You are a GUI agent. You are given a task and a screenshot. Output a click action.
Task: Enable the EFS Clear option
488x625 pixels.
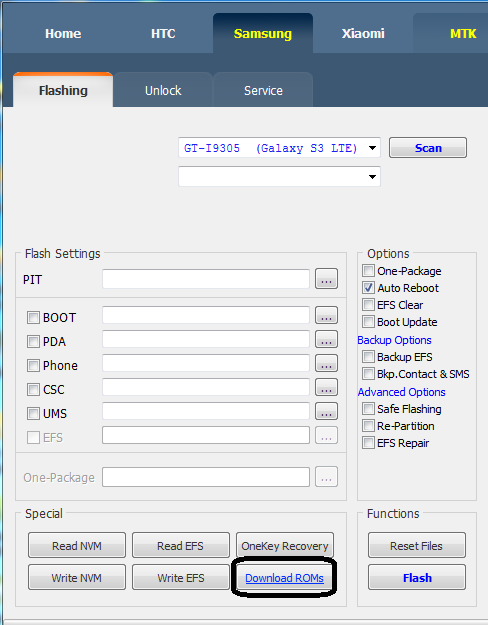[x=368, y=305]
